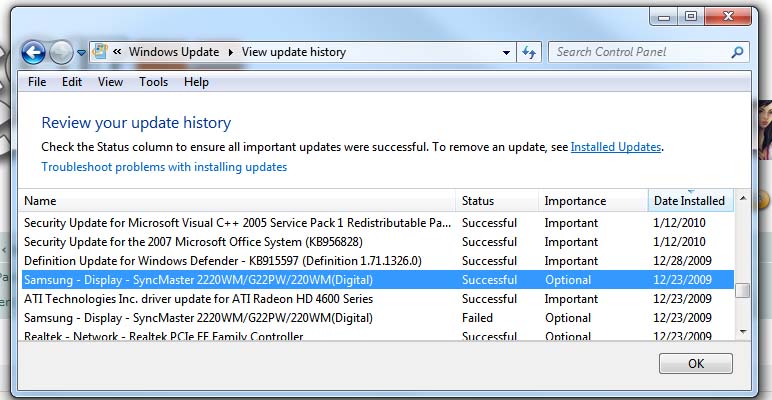This screenshot has width=772, height=400.
Task: Click Windows Update in the breadcrumb
Action: coord(176,52)
